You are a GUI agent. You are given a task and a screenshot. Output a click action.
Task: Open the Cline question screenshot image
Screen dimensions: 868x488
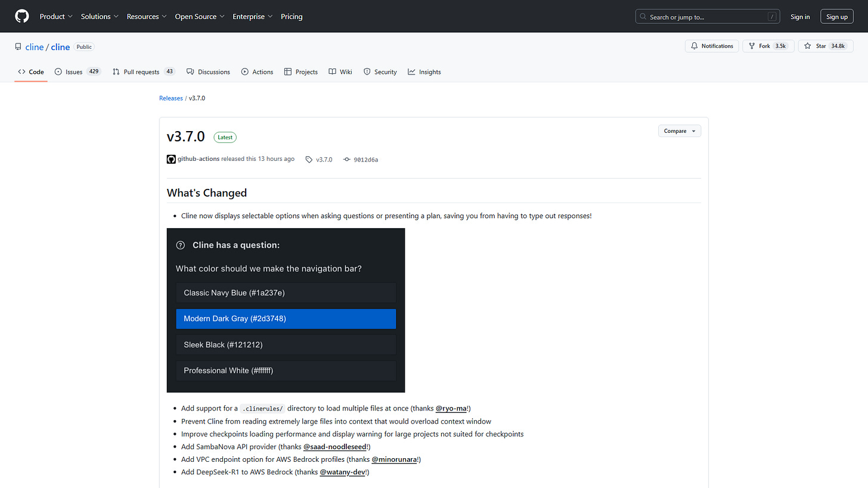tap(286, 310)
